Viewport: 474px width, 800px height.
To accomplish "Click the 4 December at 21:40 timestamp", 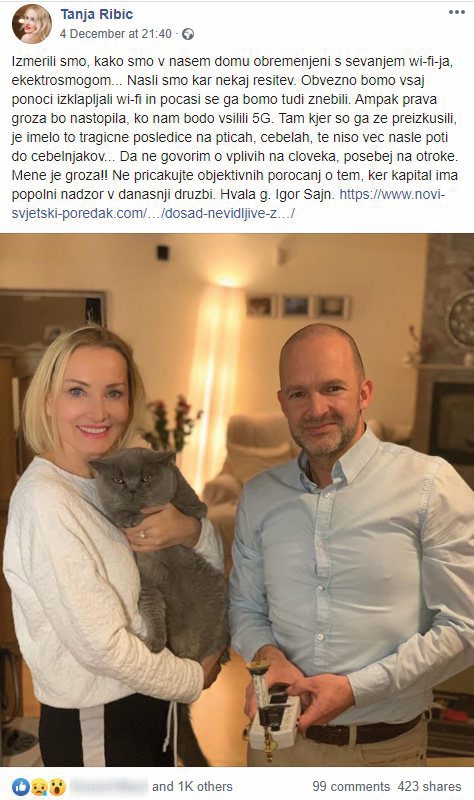I will [x=115, y=34].
